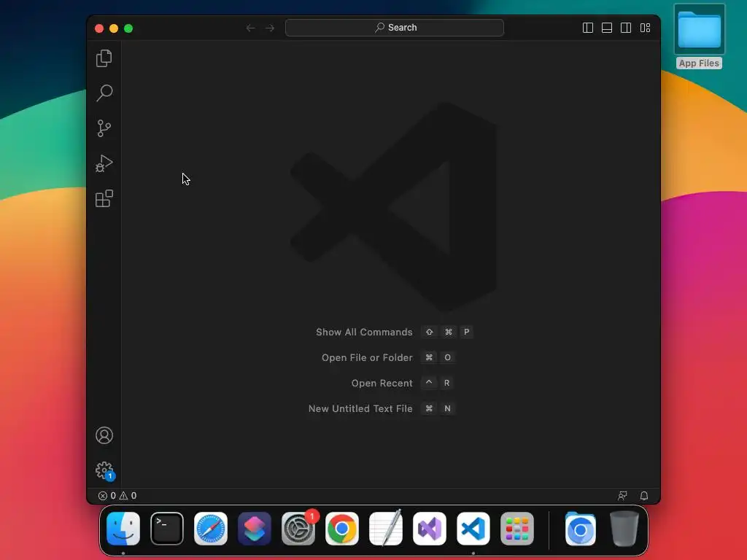Toggle the bottom panel layout icon

click(x=607, y=28)
